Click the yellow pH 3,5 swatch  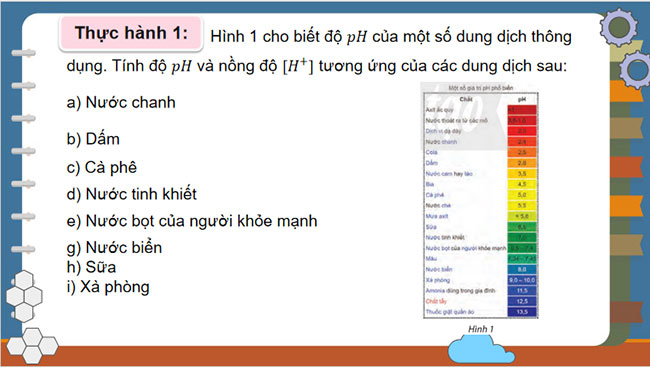coord(522,174)
